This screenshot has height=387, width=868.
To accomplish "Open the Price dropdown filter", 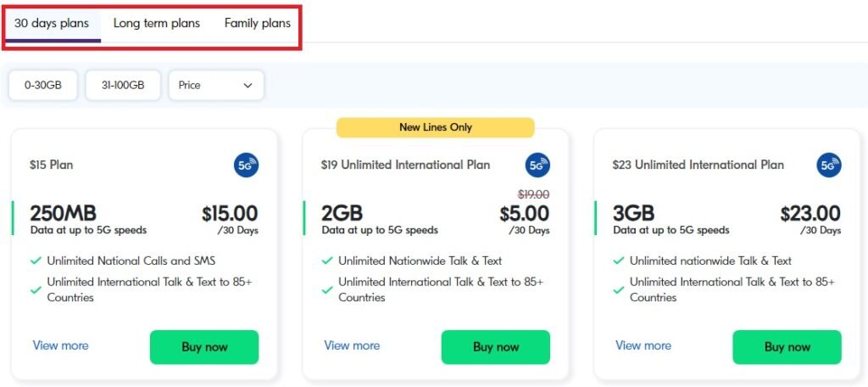I will [x=216, y=86].
